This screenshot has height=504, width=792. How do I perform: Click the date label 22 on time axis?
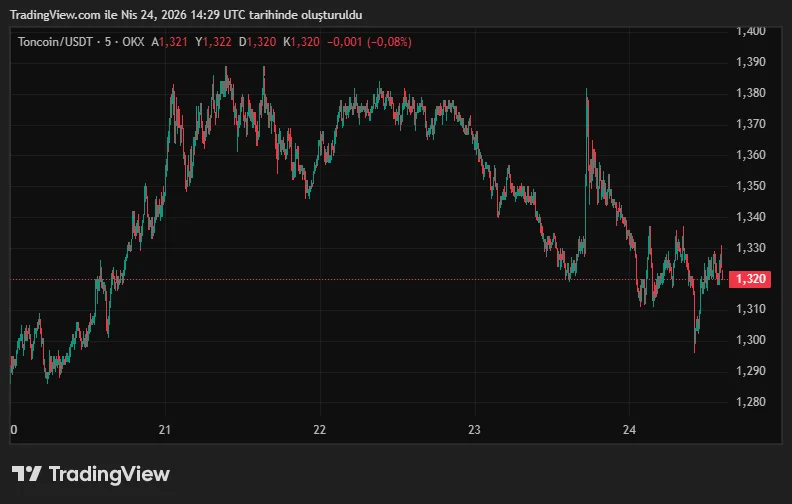point(320,430)
